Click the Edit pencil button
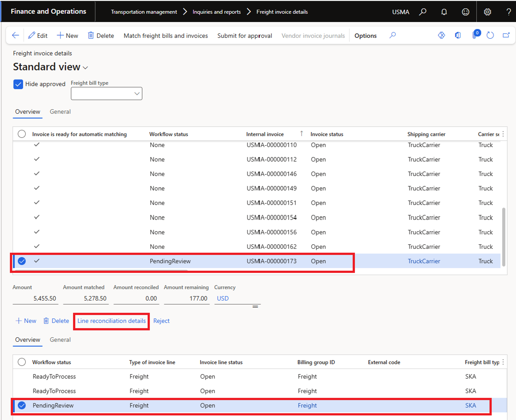 point(38,36)
